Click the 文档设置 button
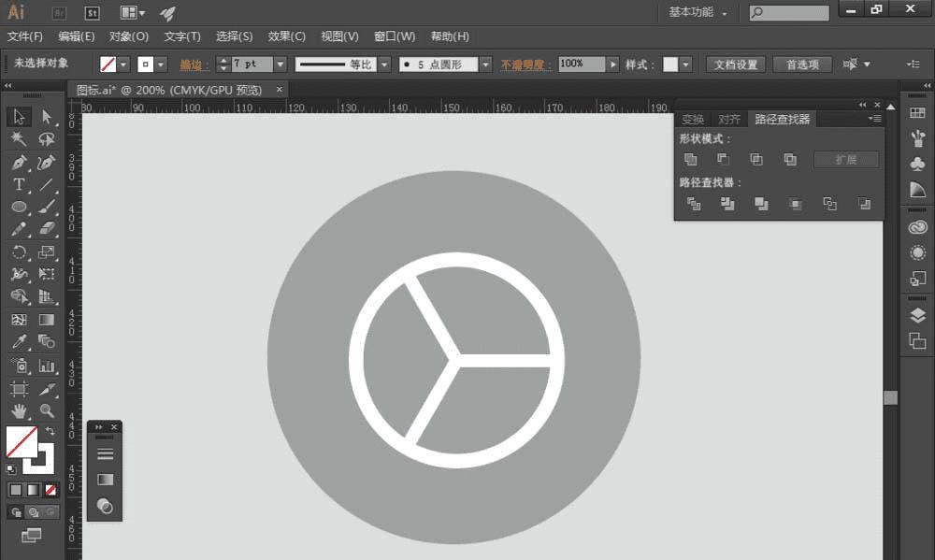935x560 pixels. [736, 65]
